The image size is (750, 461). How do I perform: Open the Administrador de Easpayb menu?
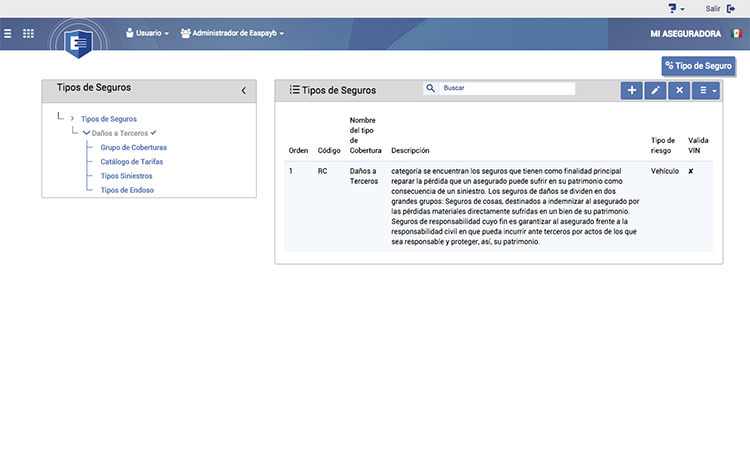232,33
